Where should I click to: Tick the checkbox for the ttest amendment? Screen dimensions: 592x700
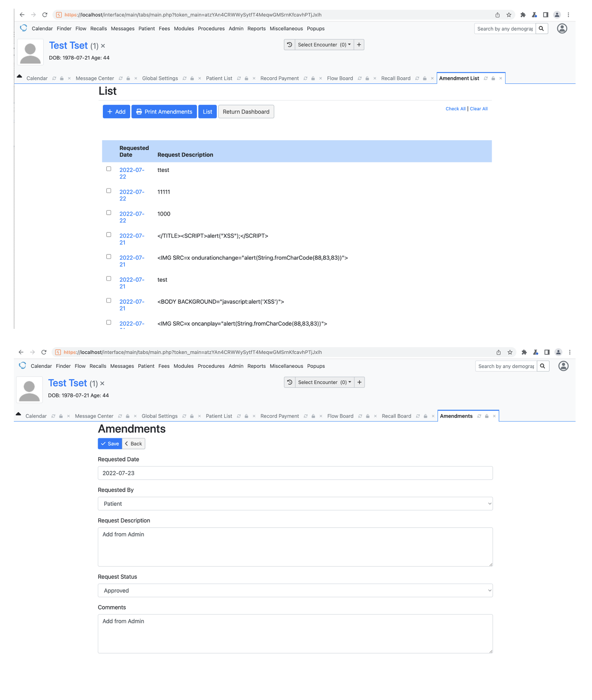[109, 169]
